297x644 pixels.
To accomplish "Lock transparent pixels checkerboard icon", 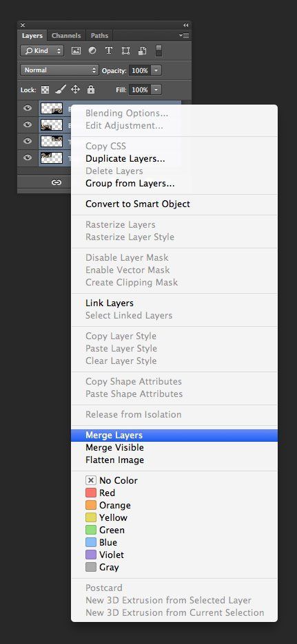I will [45, 89].
